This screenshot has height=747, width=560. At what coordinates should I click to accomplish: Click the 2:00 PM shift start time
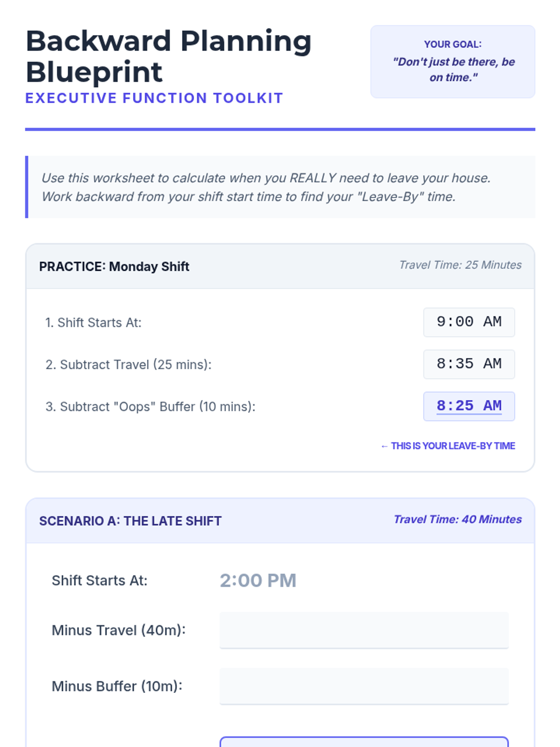tap(258, 580)
